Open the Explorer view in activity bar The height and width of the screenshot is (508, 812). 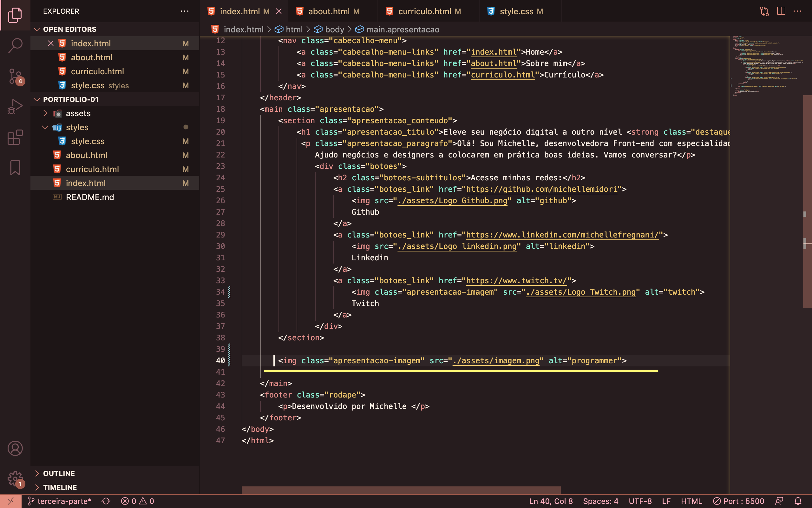[15, 15]
